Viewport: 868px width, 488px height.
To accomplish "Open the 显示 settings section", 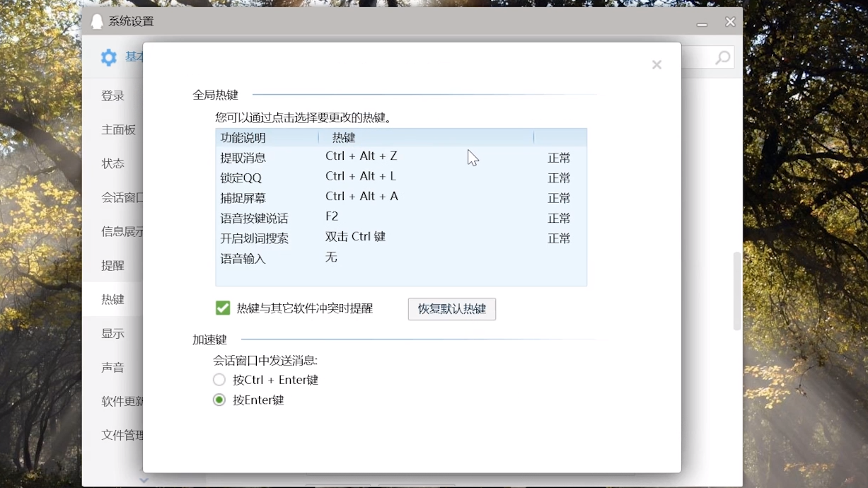I will click(112, 333).
